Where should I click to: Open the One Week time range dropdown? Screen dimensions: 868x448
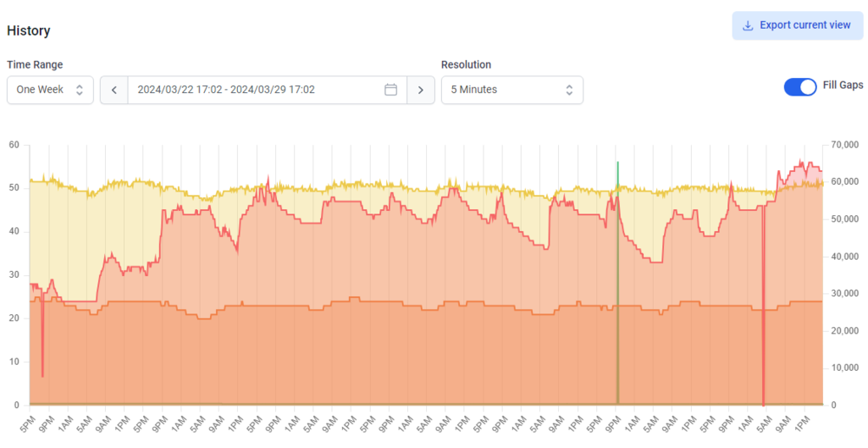(x=49, y=89)
